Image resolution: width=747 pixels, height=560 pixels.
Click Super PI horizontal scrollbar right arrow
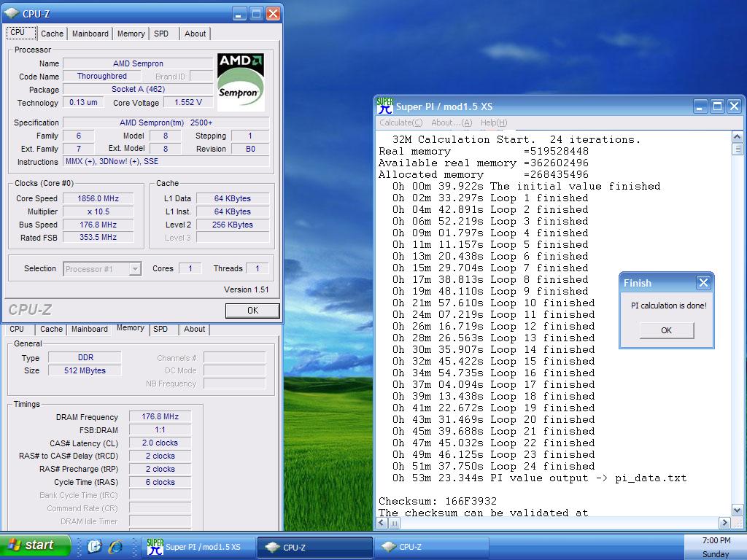click(725, 523)
